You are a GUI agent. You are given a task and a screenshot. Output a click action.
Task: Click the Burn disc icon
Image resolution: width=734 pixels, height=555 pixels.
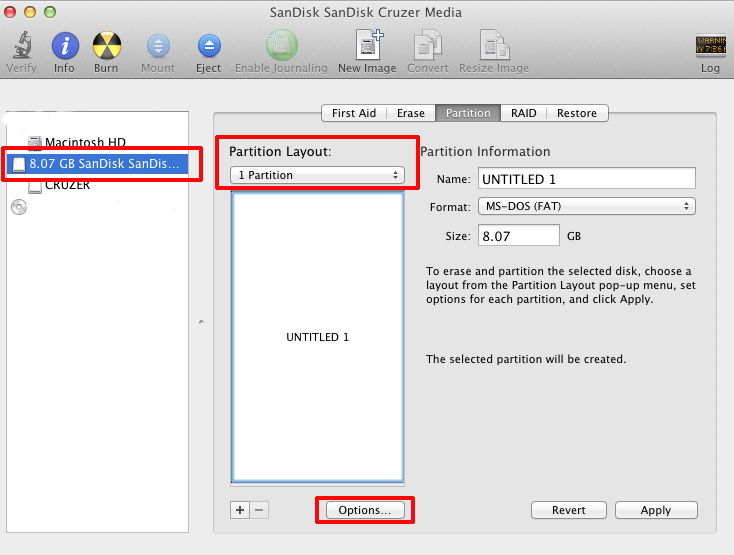pos(107,46)
